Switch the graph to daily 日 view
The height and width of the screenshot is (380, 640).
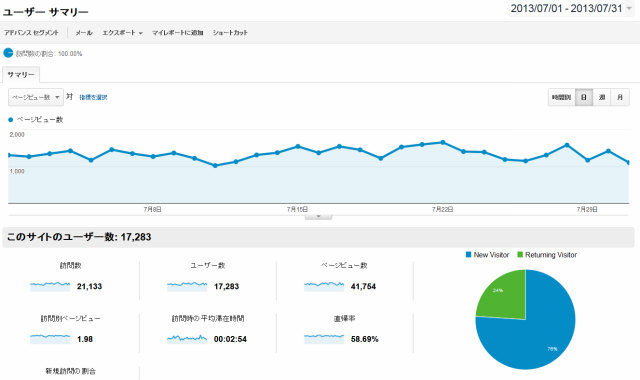tap(584, 98)
